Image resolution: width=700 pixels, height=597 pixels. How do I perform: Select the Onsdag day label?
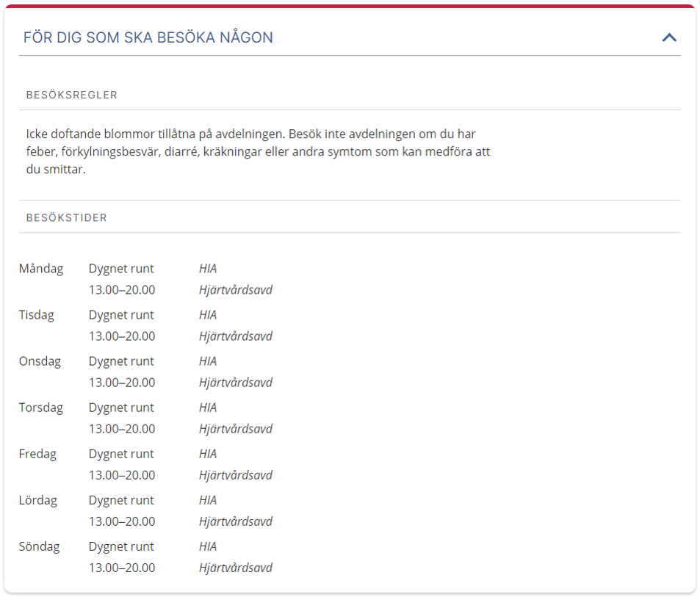[x=40, y=361]
